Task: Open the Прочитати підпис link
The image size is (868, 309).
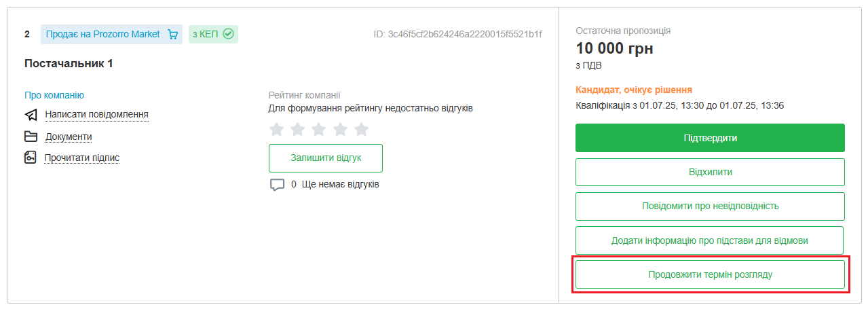Action: [x=81, y=158]
